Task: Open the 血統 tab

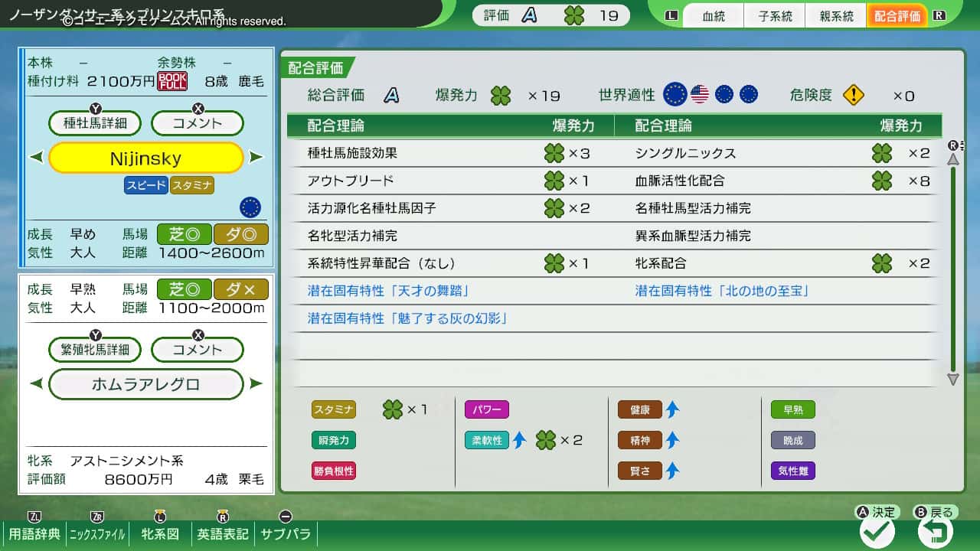Action: pos(713,16)
